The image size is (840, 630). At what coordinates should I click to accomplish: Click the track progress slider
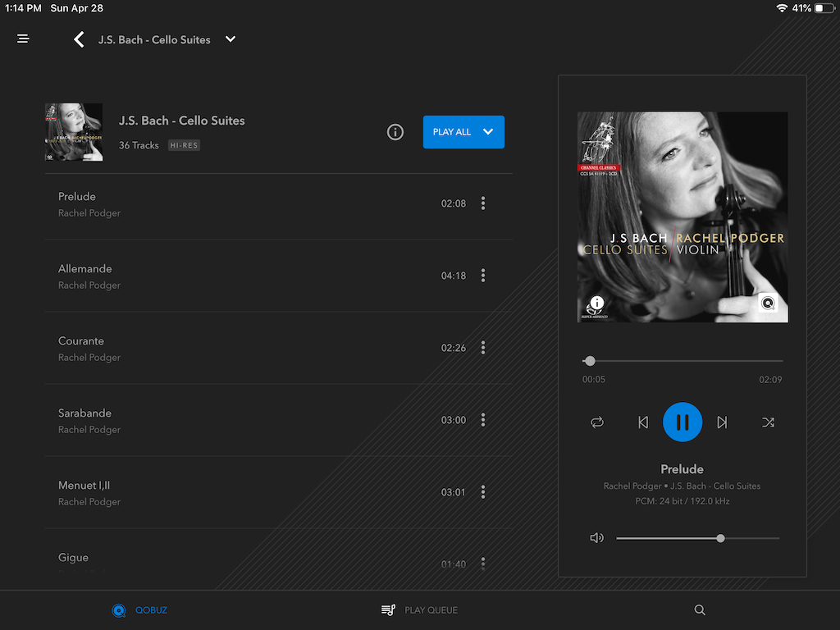click(682, 361)
